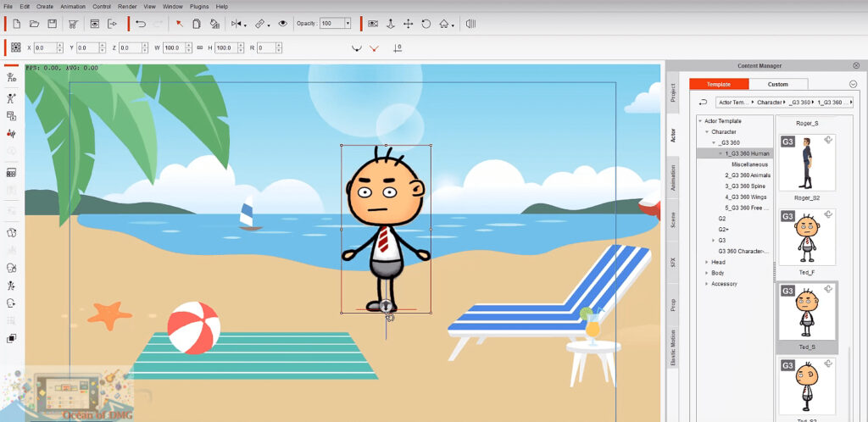Click the vertical bars icon at the toolbar end
This screenshot has height=422, width=868.
(471, 24)
